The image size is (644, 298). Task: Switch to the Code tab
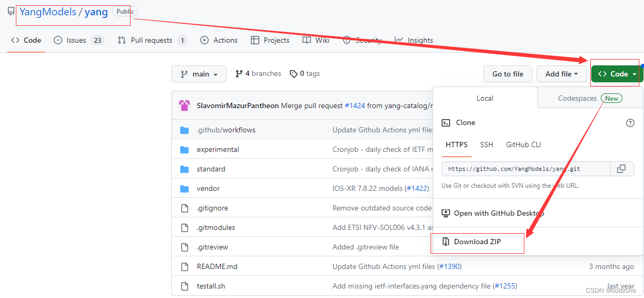[x=26, y=40]
